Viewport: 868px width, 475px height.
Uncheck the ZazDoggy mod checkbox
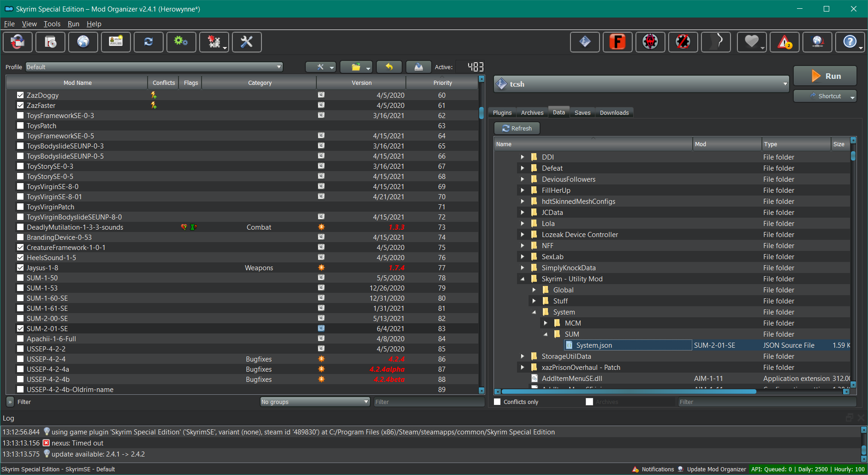click(x=20, y=95)
